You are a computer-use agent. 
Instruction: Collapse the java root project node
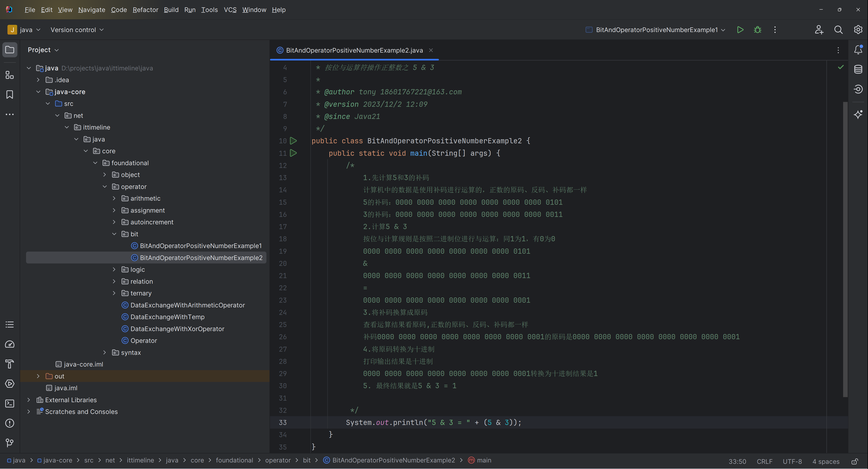coord(29,68)
